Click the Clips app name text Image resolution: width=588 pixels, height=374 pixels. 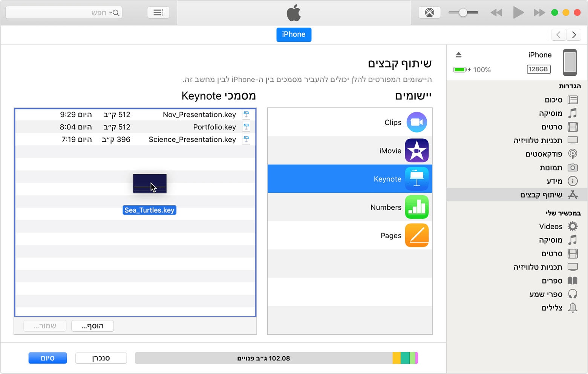coord(393,123)
